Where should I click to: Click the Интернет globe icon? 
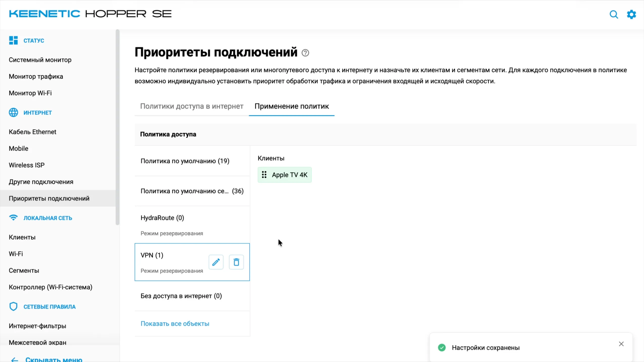[13, 112]
